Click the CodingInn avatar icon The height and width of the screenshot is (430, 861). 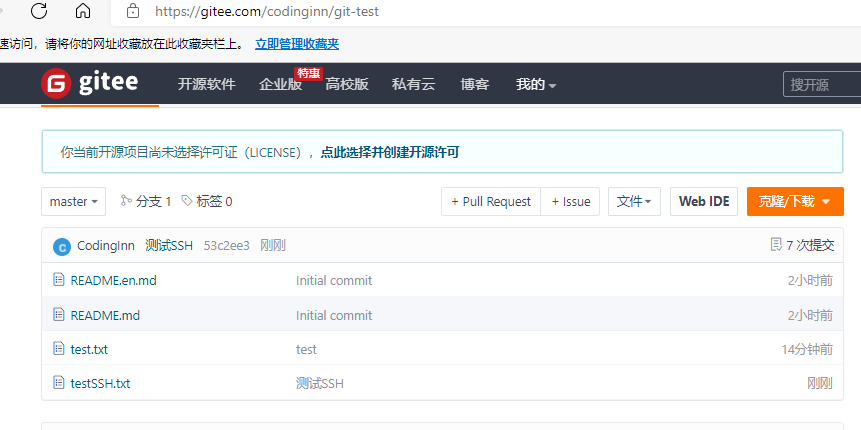click(62, 247)
